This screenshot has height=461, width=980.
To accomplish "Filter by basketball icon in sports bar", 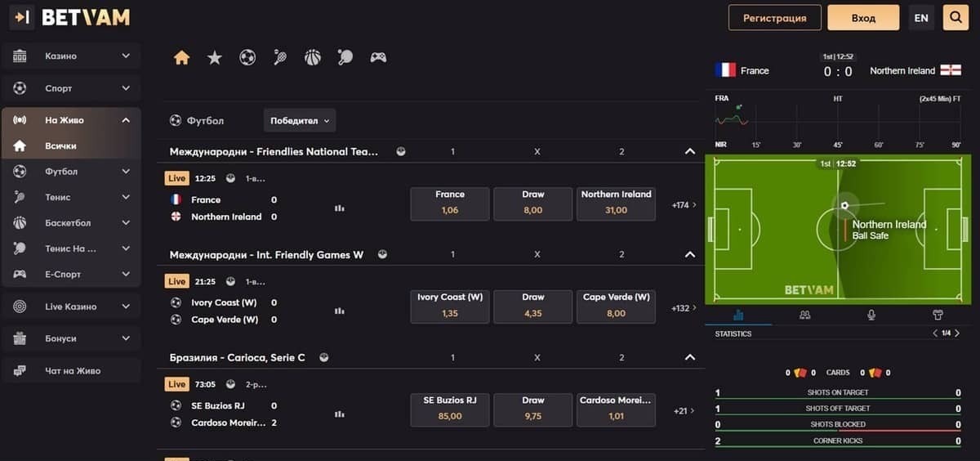I will 313,57.
